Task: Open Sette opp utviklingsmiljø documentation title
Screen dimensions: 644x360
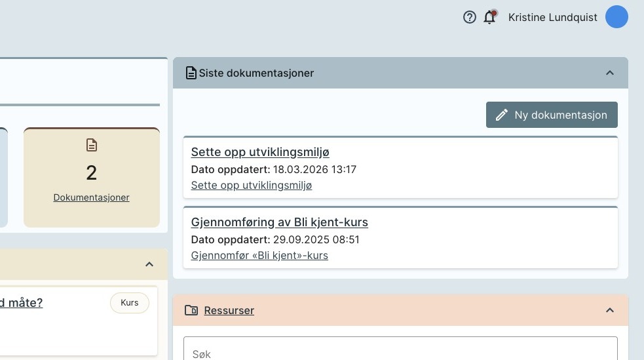Action: pyautogui.click(x=260, y=152)
